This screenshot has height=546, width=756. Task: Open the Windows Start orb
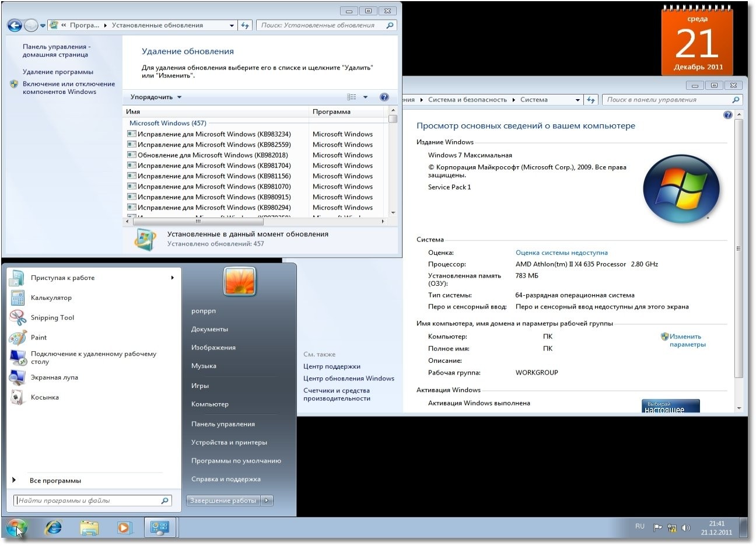coord(16,528)
